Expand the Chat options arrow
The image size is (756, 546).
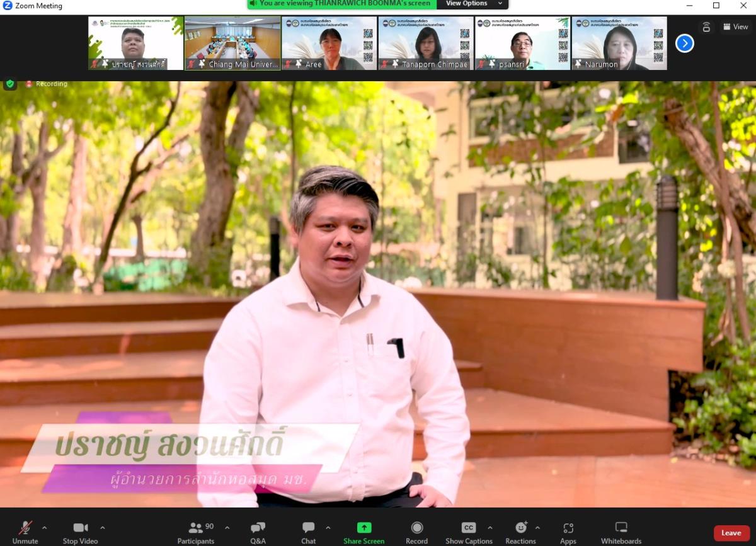click(328, 528)
